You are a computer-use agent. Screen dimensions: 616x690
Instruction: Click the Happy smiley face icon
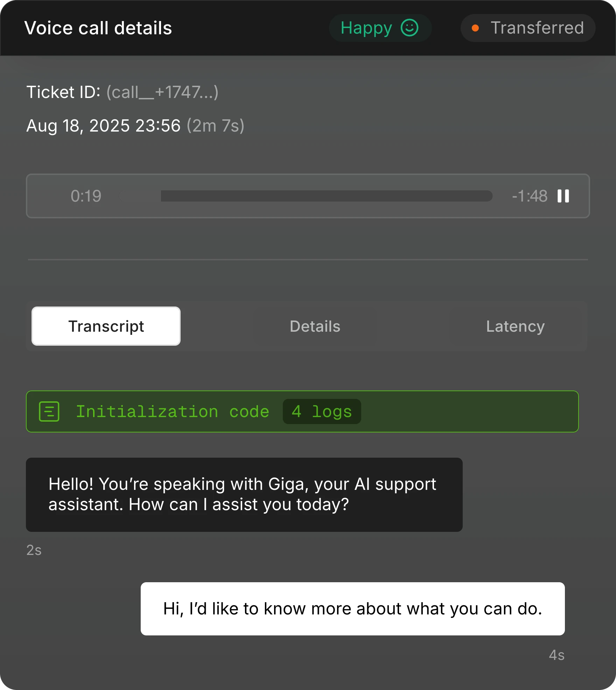(x=409, y=28)
